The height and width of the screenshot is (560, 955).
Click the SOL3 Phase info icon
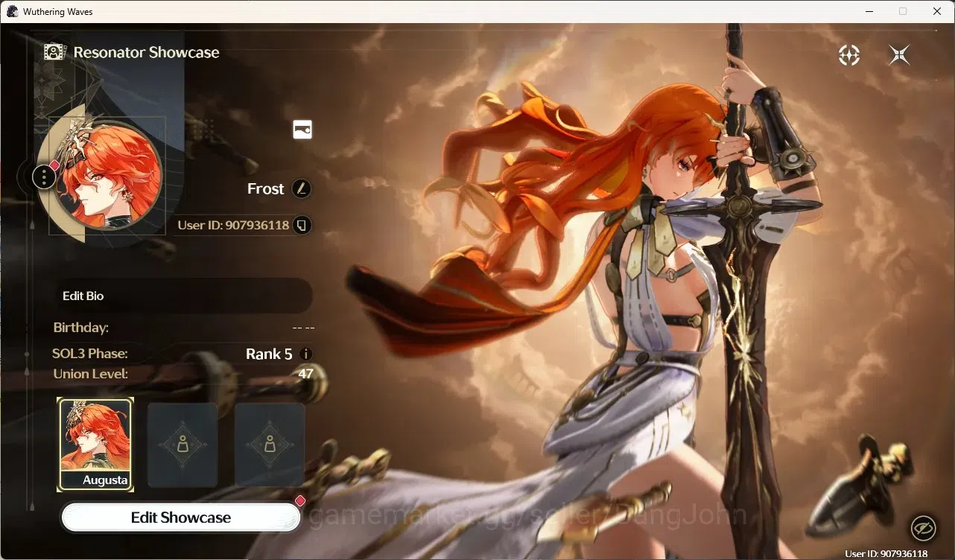coord(305,354)
